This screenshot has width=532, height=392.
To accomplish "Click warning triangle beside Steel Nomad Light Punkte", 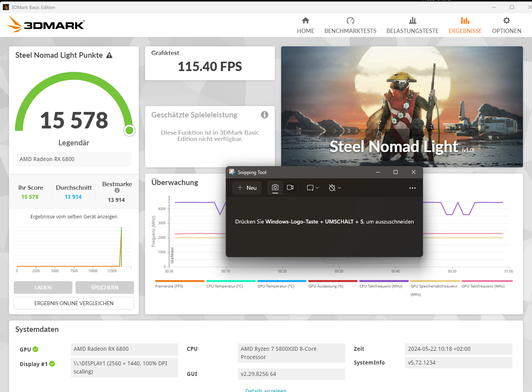I will (109, 55).
